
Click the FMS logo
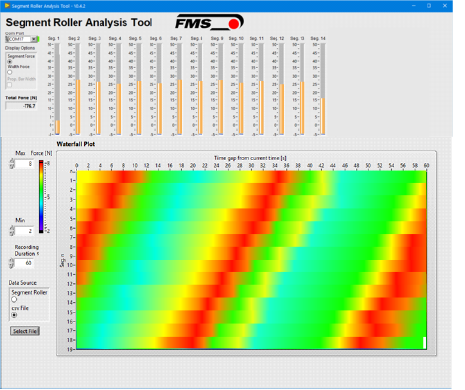coord(209,22)
